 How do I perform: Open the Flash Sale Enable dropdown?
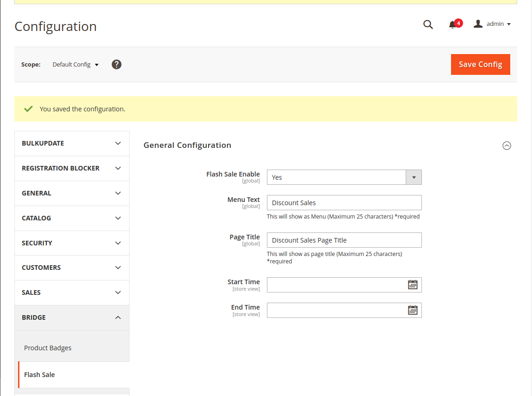[344, 177]
